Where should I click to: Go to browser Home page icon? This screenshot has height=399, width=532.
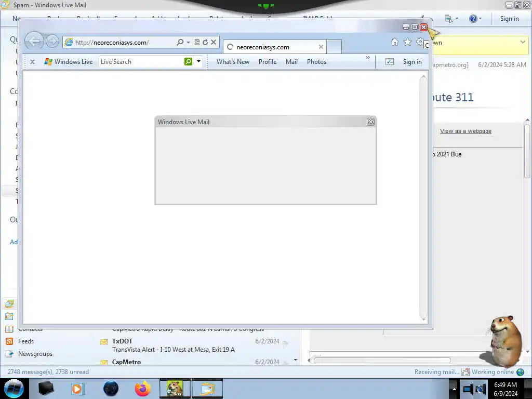click(394, 42)
